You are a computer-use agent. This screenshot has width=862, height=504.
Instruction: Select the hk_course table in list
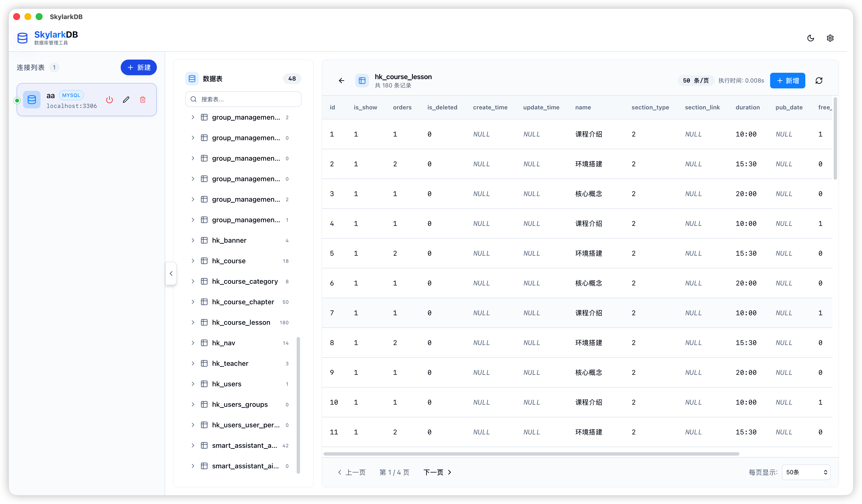[x=229, y=261]
